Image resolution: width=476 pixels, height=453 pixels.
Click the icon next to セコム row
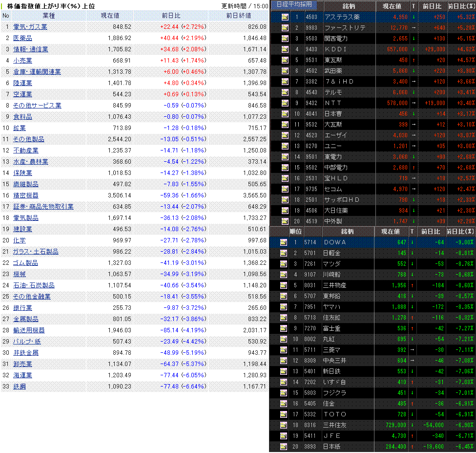[x=285, y=189]
